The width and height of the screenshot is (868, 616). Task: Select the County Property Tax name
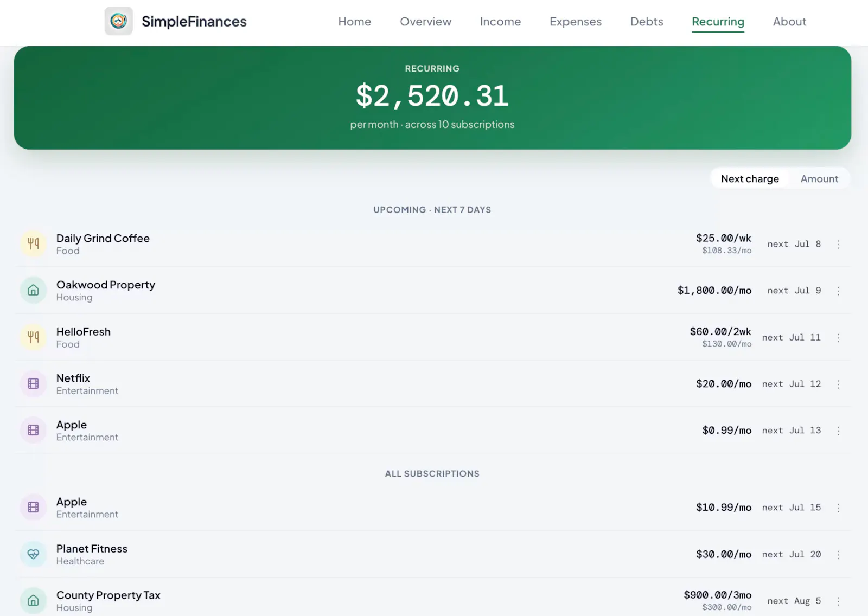click(x=108, y=595)
